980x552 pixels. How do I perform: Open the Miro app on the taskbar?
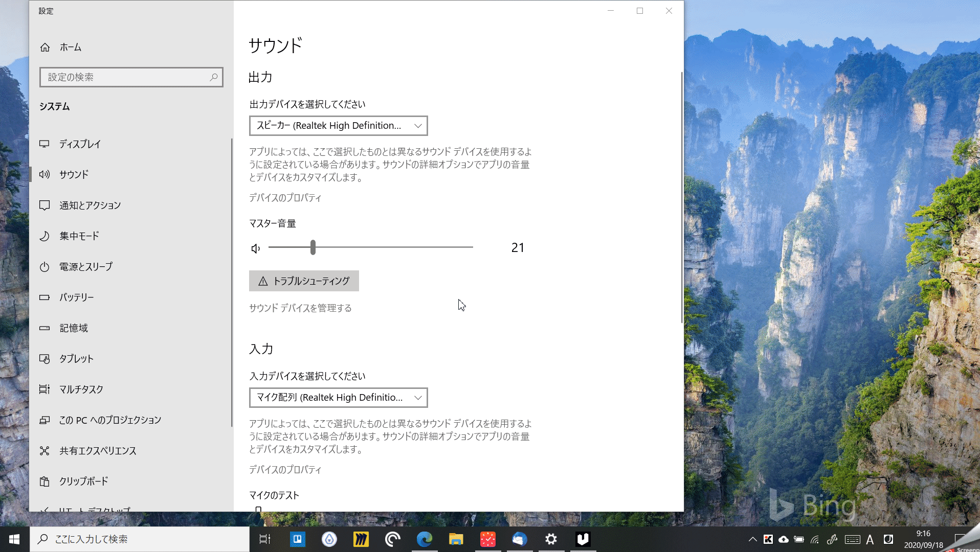361,539
